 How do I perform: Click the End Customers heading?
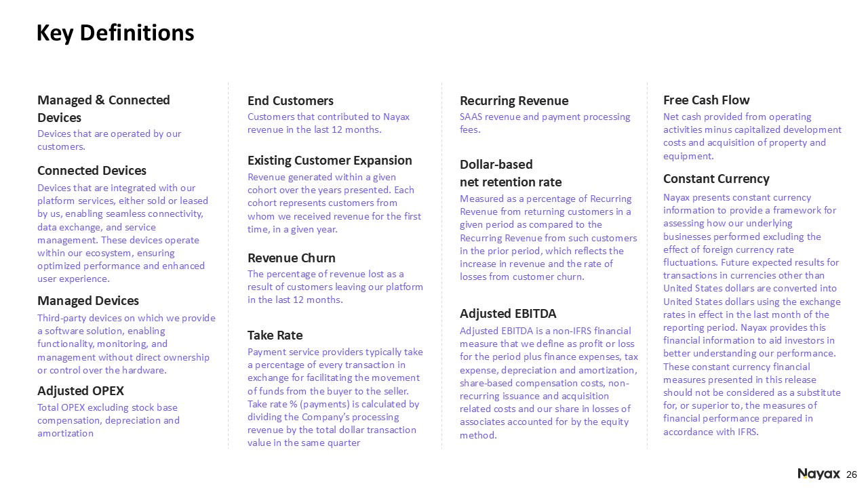[290, 100]
